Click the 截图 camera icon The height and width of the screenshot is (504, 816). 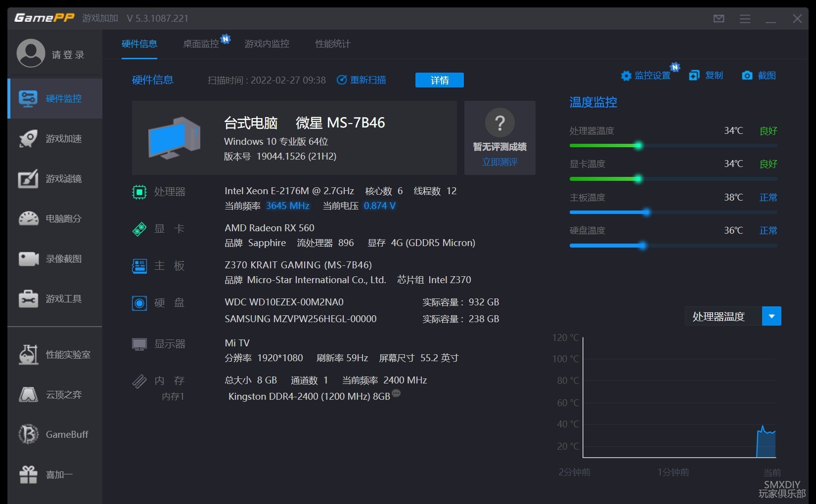tap(747, 75)
